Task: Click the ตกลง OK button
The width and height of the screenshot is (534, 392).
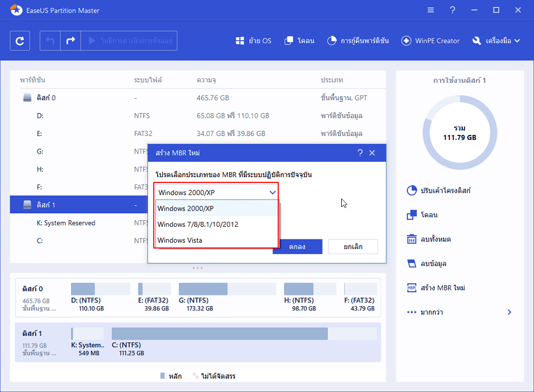Action: tap(300, 246)
